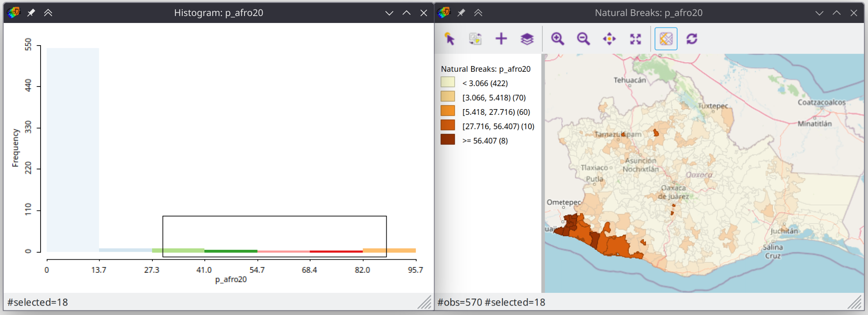
Task: Activate the Zoom In magnifier tool
Action: [x=558, y=39]
